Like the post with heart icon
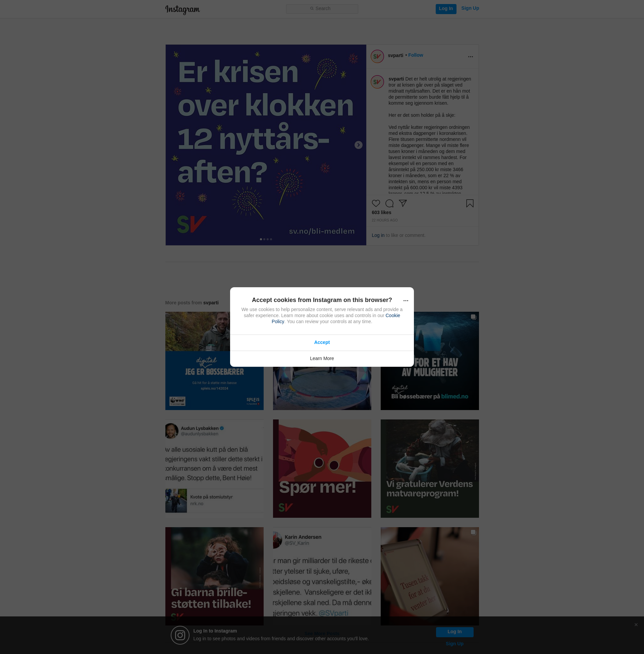 376,203
